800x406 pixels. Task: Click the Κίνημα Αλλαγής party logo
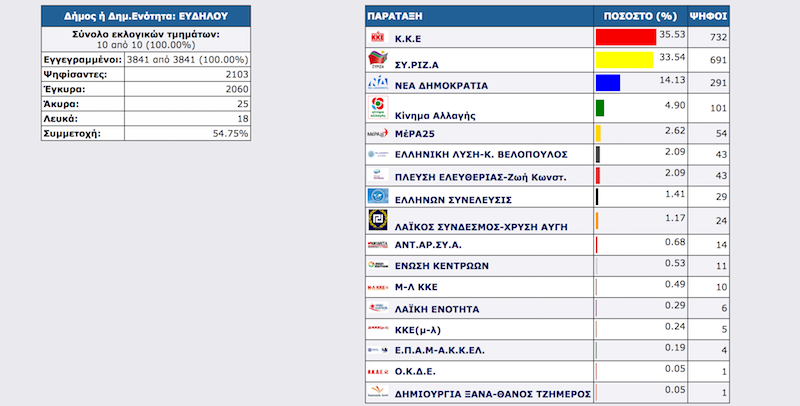(379, 106)
